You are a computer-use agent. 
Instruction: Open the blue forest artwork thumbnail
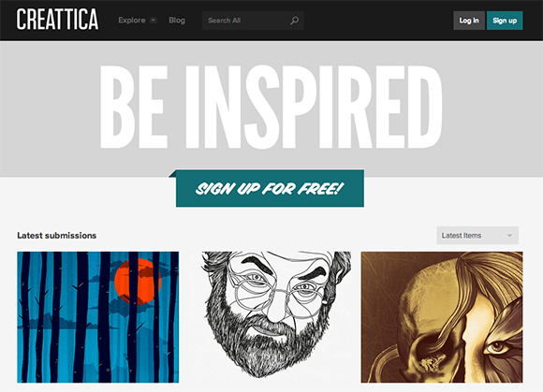98,317
